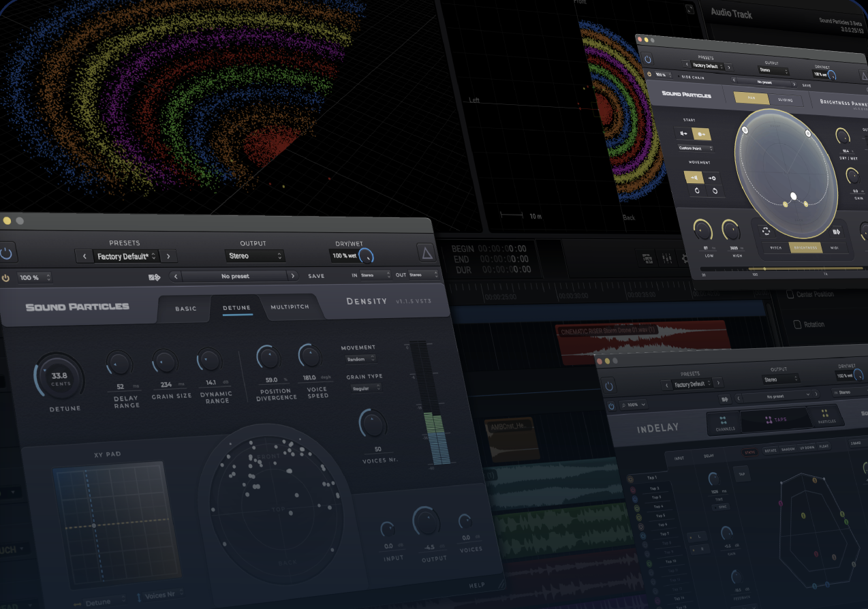This screenshot has width=868, height=609.
Task: Click the randomize dice icon in InDelay
Action: point(726,400)
